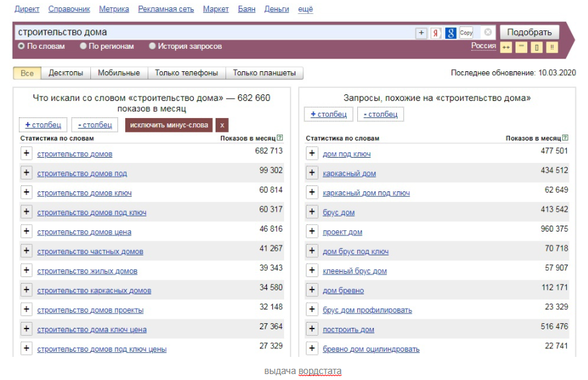Add бревно дом оцилиндровать with plus
This screenshot has height=380, width=588.
coord(312,348)
